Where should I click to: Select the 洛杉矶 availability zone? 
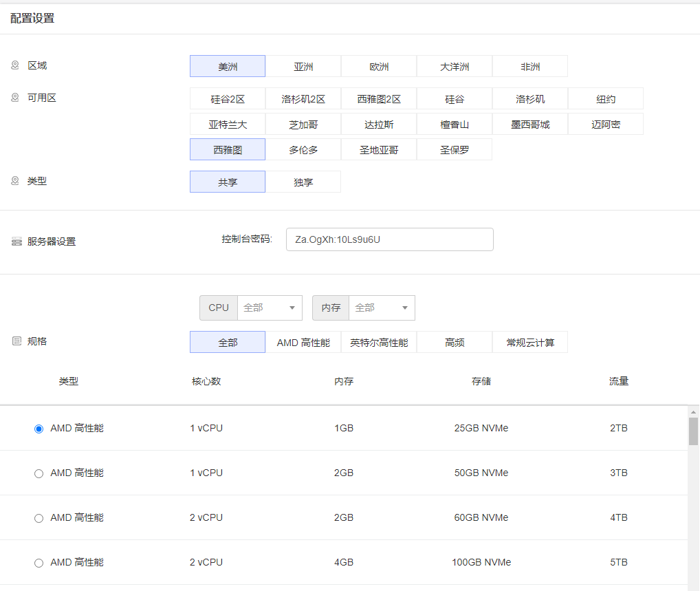530,99
